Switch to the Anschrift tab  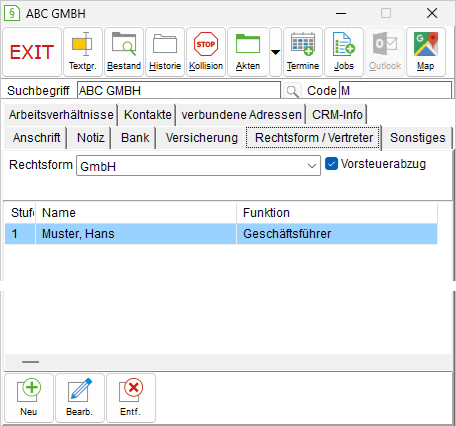point(36,138)
